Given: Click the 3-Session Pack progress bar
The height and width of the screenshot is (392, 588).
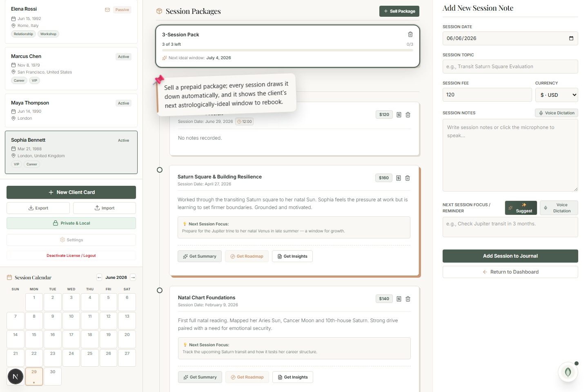Looking at the screenshot, I should pyautogui.click(x=287, y=50).
